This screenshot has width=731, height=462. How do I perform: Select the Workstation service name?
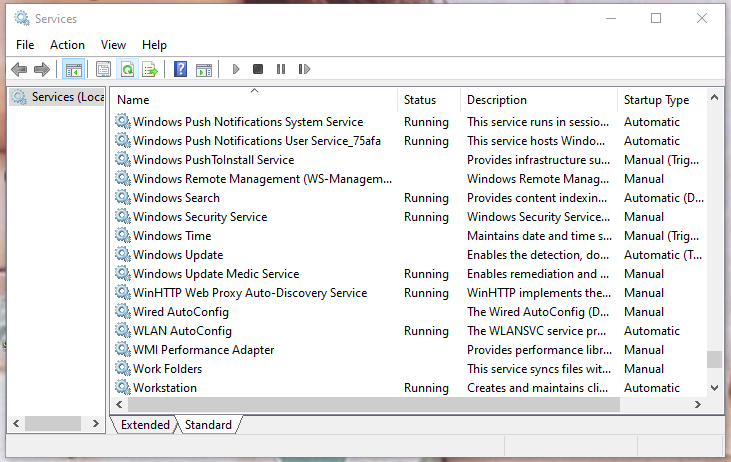click(x=165, y=388)
